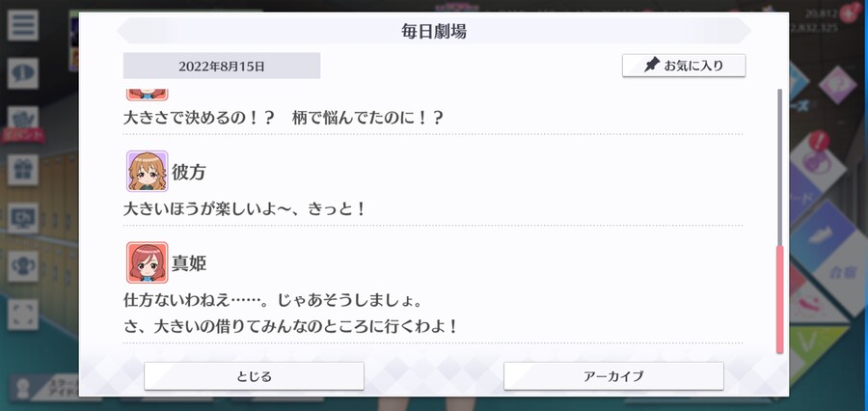Click the 2022年8月15日 date label
This screenshot has height=411, width=868.
pyautogui.click(x=222, y=67)
